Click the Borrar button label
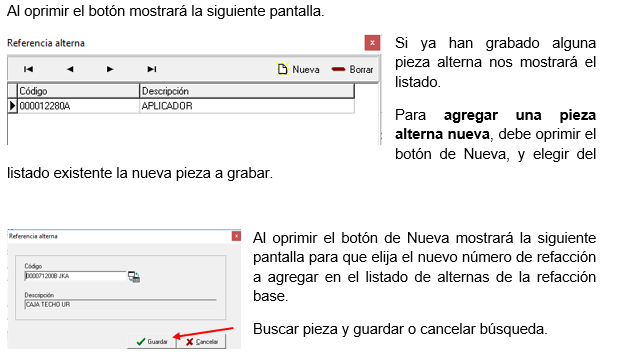642x360 pixels. pos(361,70)
